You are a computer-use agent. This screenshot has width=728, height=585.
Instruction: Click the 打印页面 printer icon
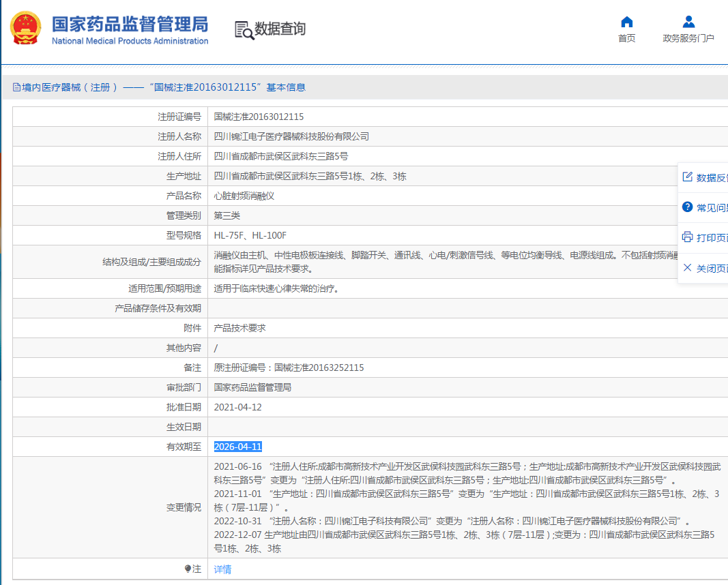pyautogui.click(x=687, y=237)
